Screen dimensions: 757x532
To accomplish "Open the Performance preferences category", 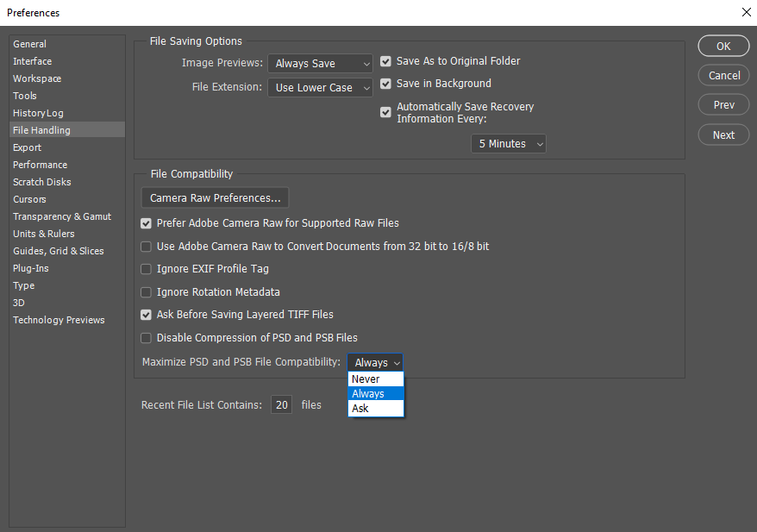I will tap(40, 165).
